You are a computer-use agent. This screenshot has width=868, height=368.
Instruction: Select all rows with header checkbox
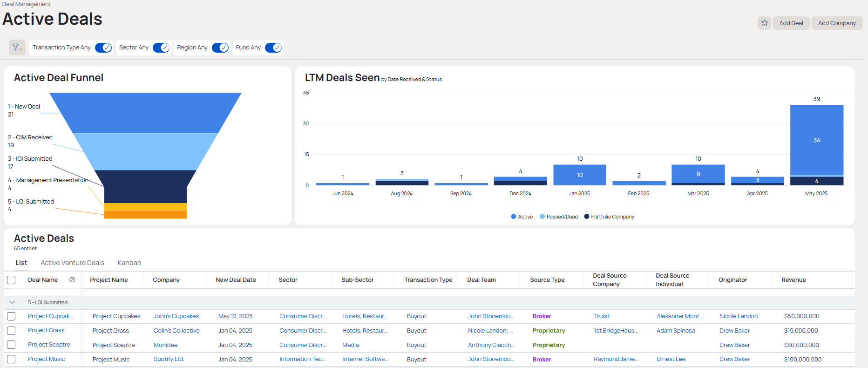click(x=12, y=280)
